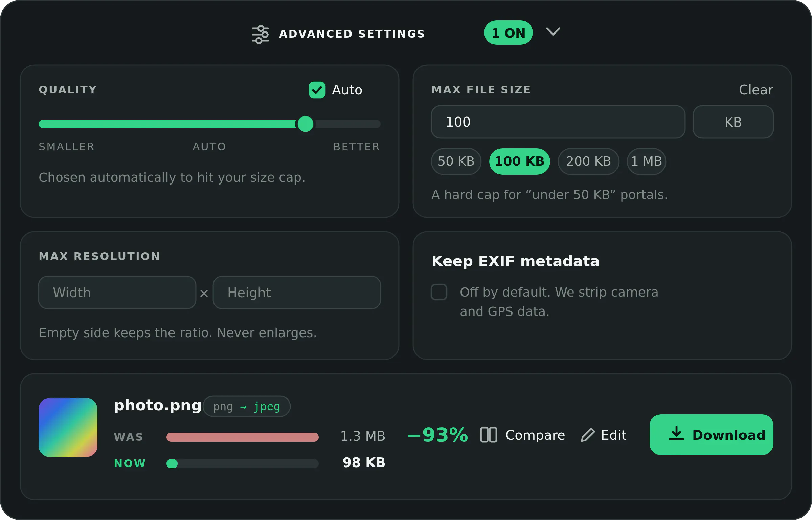
Task: Click the download arrow icon
Action: 676,433
